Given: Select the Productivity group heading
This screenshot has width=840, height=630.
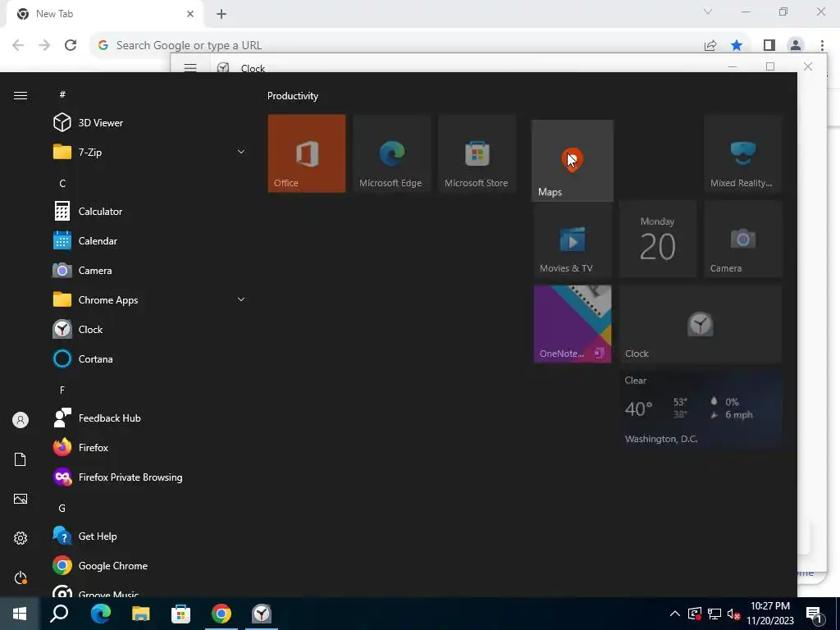Looking at the screenshot, I should (x=293, y=96).
